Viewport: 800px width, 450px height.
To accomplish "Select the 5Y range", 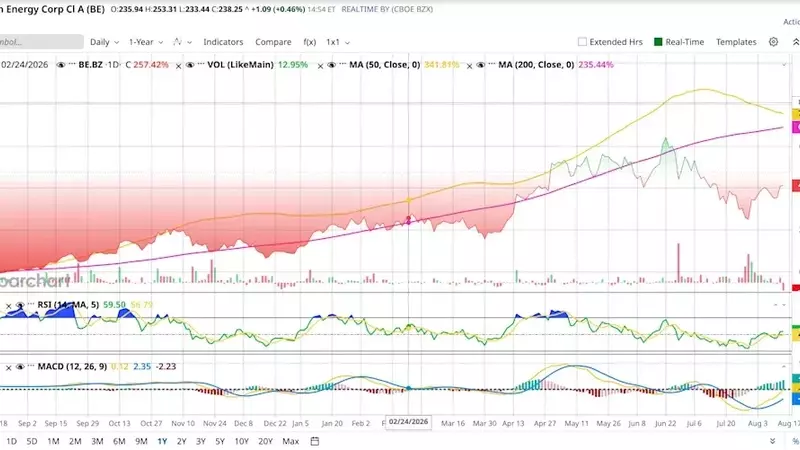I will (x=220, y=441).
